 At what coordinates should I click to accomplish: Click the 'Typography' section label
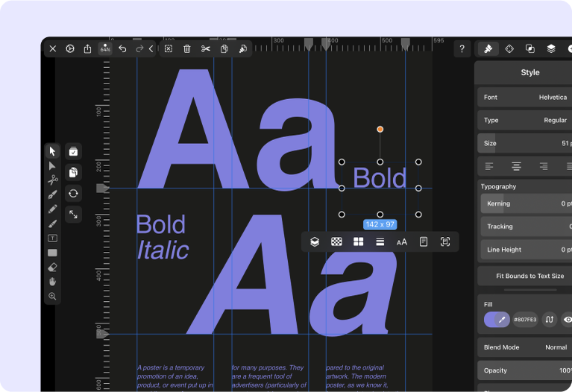coord(498,187)
